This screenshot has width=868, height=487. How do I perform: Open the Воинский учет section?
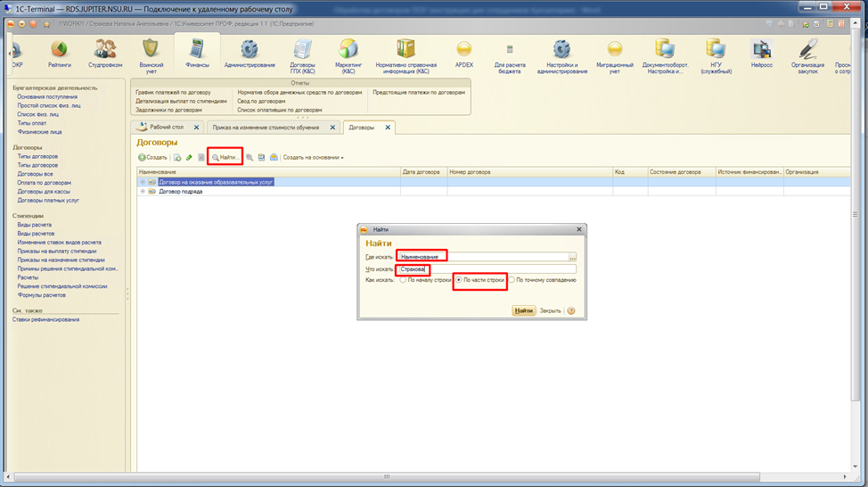pyautogui.click(x=151, y=50)
